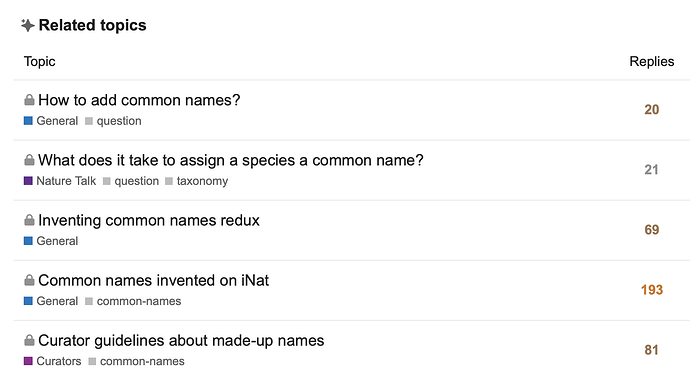Select the purple Nature Talk category badge

[x=60, y=181]
